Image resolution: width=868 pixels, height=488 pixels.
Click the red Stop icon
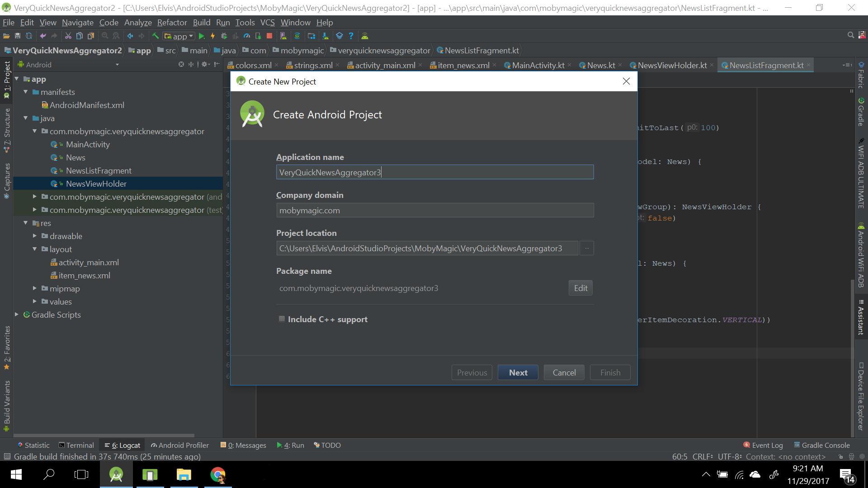click(x=269, y=36)
